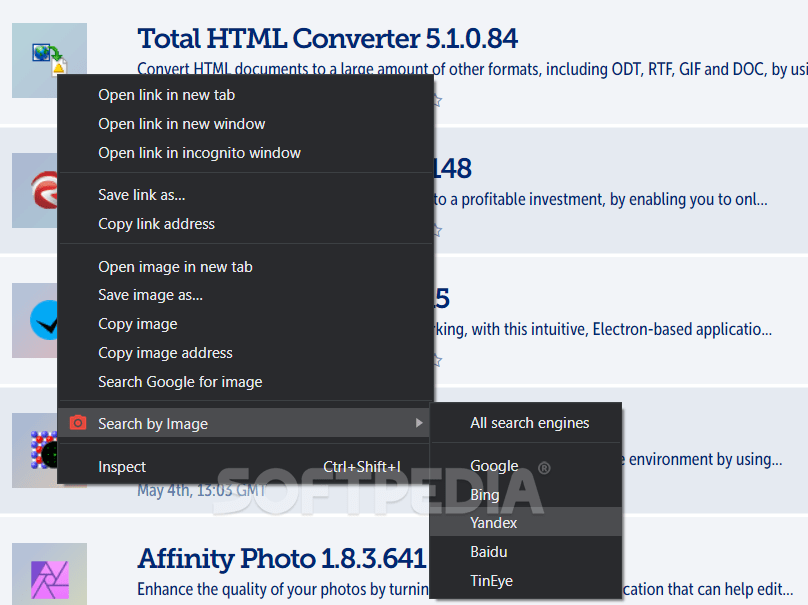This screenshot has height=605, width=808.
Task: Open the Total HTML Converter 5.1.0.84 title link
Action: (x=327, y=39)
